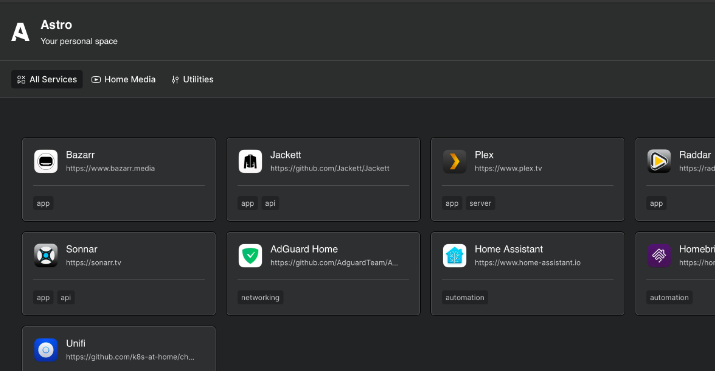Click the Astro logo icon

pyautogui.click(x=21, y=32)
